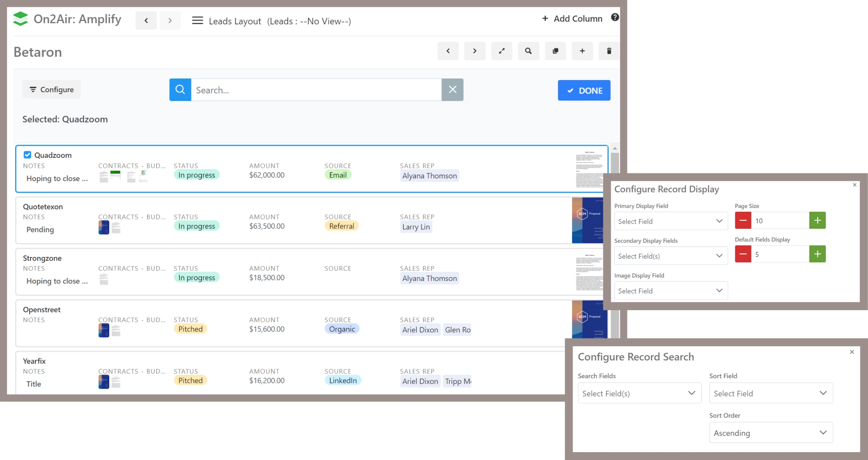
Task: Click the Tripp sales rep tag in Yearfix
Action: [458, 381]
